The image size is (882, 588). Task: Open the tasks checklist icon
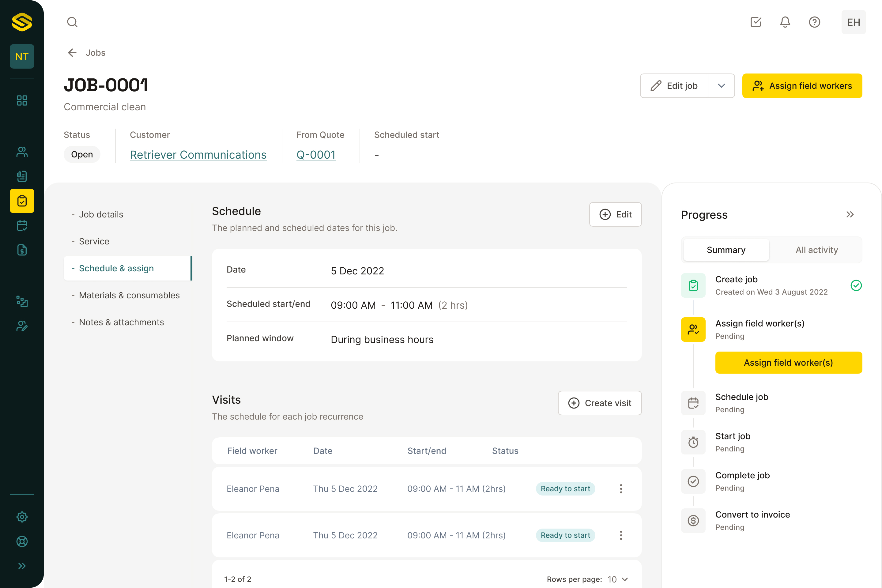coord(756,22)
